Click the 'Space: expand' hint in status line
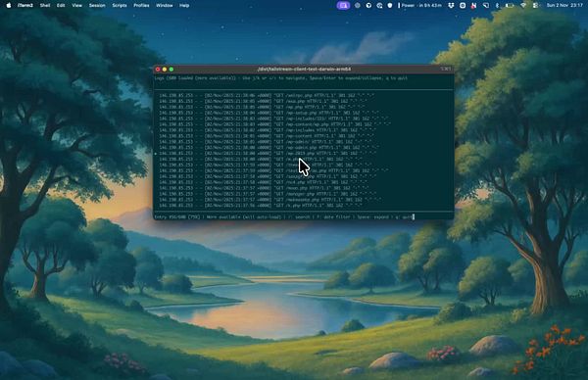The height and width of the screenshot is (380, 588). pyautogui.click(x=372, y=217)
